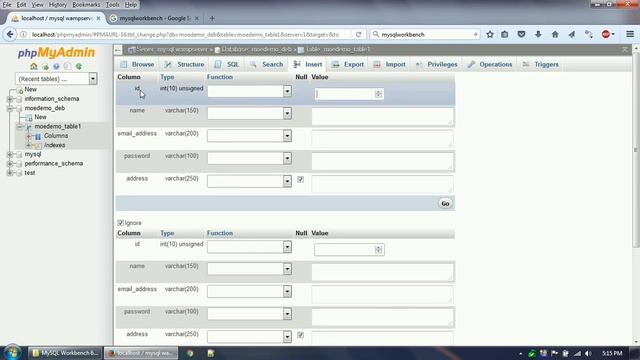Image resolution: width=640 pixels, height=360 pixels.
Task: Expand the mysql database node
Action: coord(10,154)
